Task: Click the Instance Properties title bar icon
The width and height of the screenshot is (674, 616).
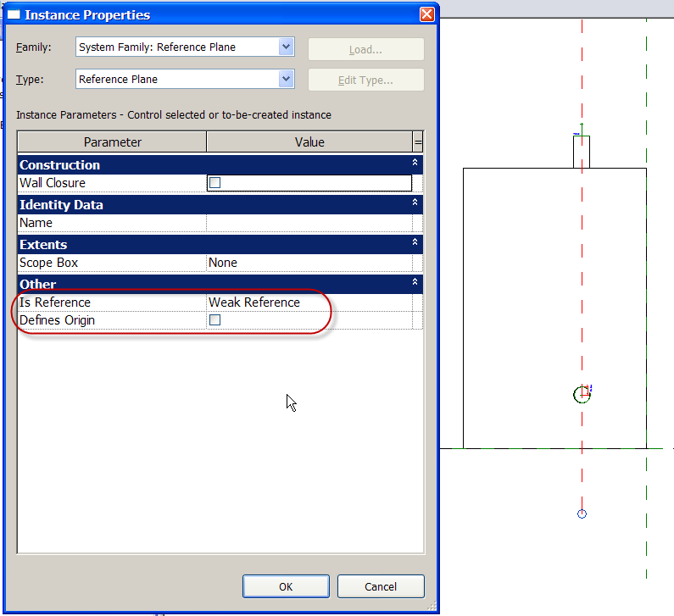Action: point(14,14)
